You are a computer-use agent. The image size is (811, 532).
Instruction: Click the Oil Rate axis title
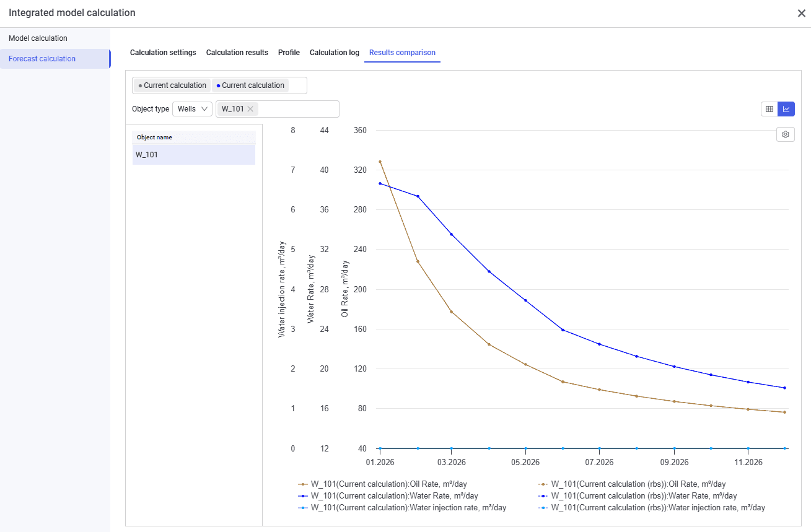[x=345, y=289]
